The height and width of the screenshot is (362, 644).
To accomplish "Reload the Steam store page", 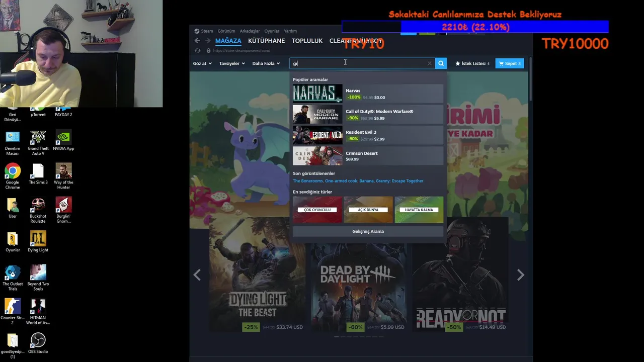I will 197,50.
